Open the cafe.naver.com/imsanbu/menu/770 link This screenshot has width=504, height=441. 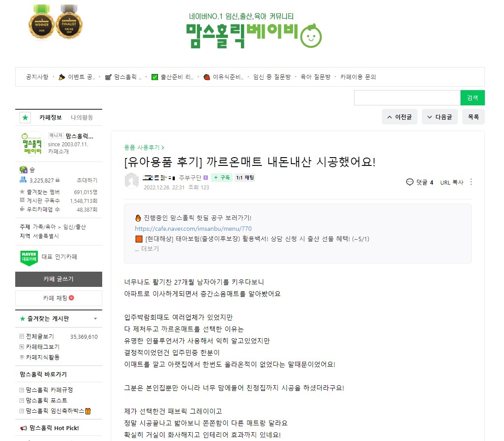tap(193, 229)
